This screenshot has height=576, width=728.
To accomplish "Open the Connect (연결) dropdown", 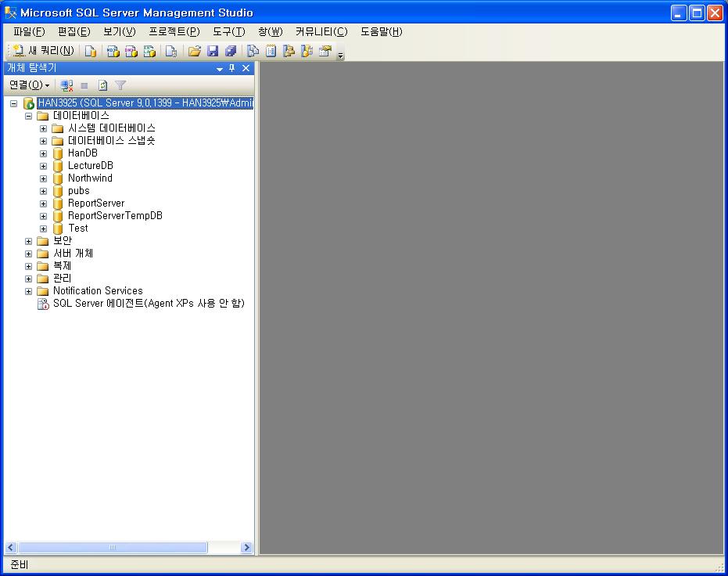I will click(x=29, y=85).
